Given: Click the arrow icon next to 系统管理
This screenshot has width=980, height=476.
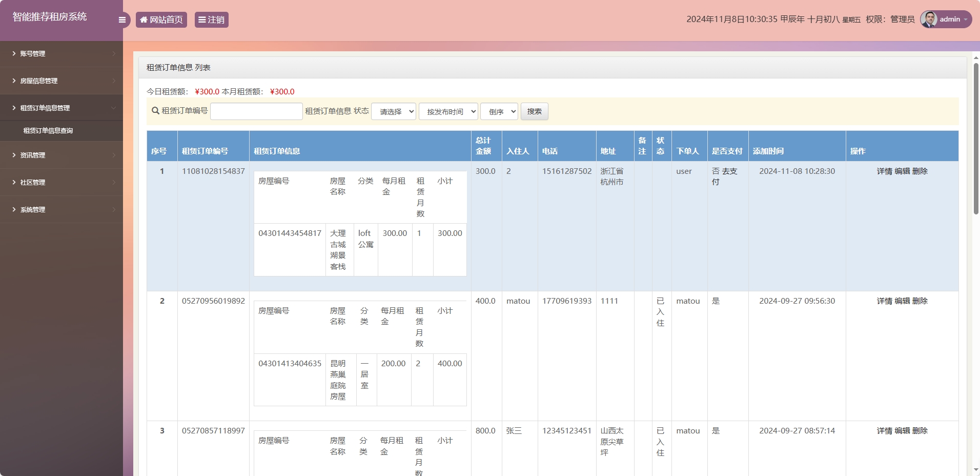Looking at the screenshot, I should point(114,209).
